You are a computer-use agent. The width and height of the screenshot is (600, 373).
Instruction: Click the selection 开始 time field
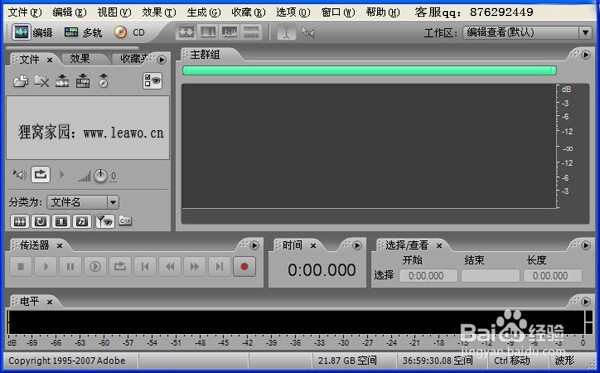(428, 276)
